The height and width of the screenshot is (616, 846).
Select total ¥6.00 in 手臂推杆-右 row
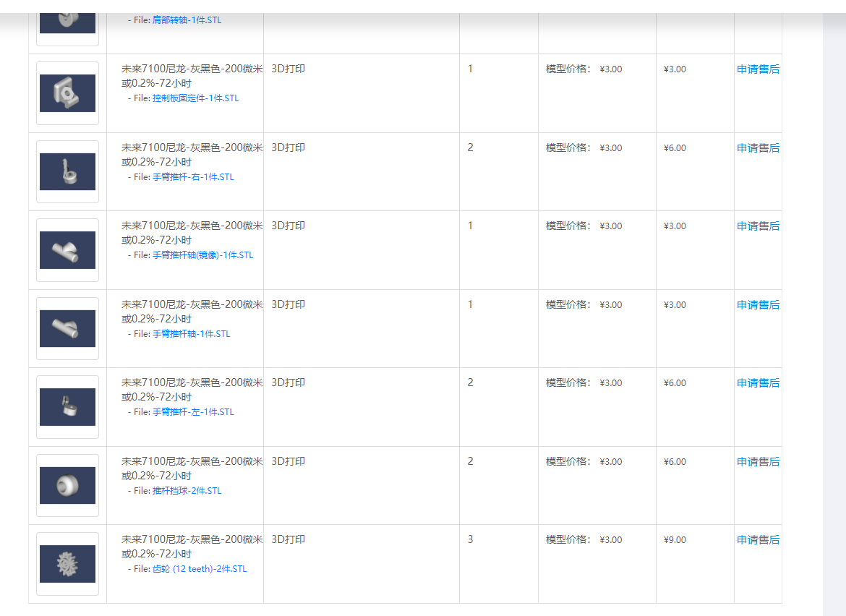(675, 147)
